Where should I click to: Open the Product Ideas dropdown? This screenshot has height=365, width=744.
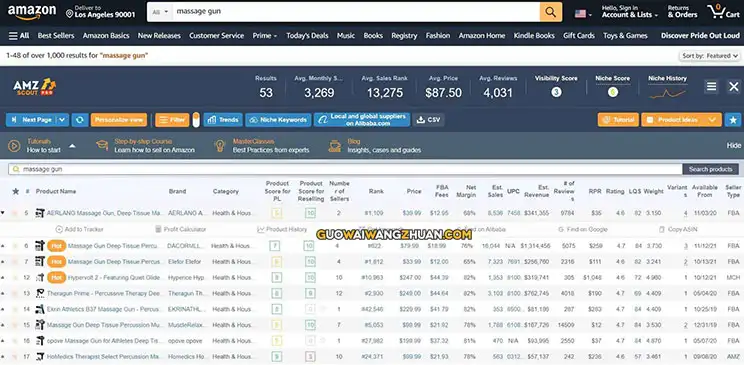(681, 120)
